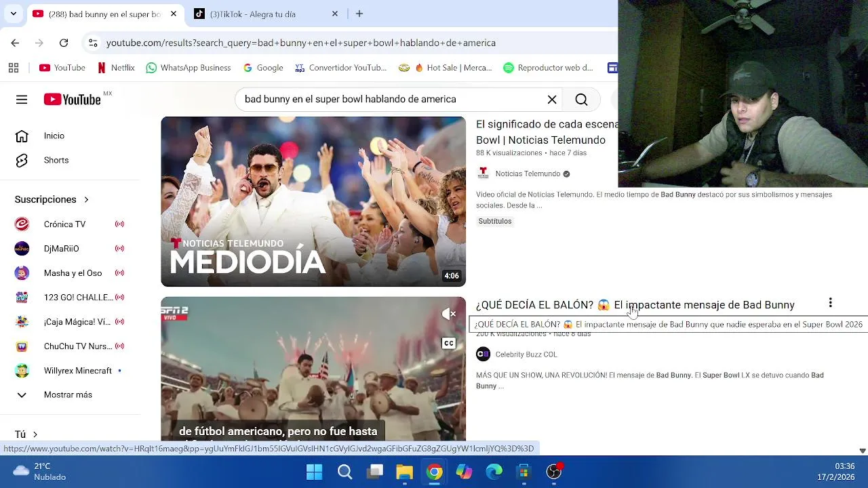
Task: Open the WhatsApp Business bookmark
Action: pyautogui.click(x=189, y=68)
